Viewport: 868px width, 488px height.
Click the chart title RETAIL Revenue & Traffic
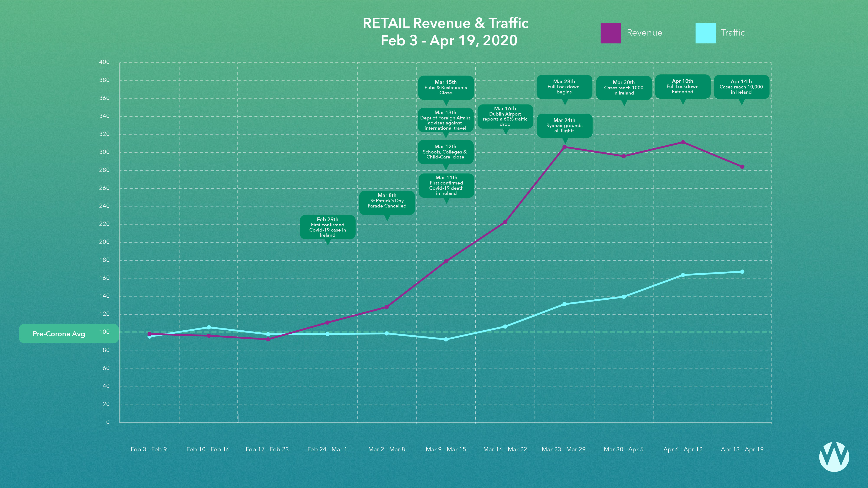tap(445, 23)
